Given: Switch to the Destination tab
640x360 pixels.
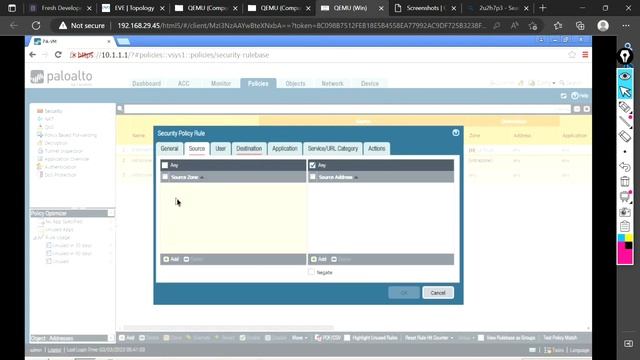Looking at the screenshot, I should 249,149.
